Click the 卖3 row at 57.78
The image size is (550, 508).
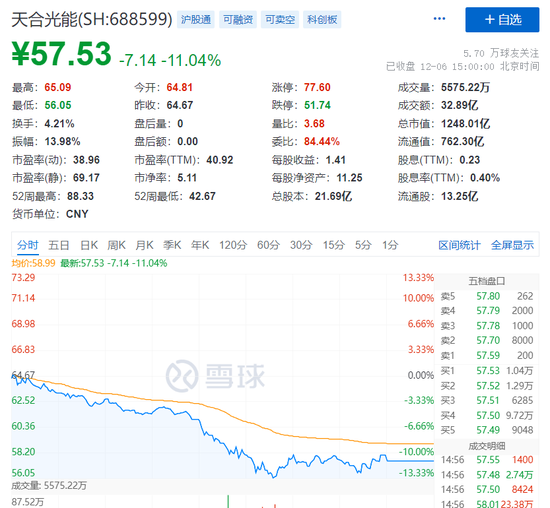[487, 326]
